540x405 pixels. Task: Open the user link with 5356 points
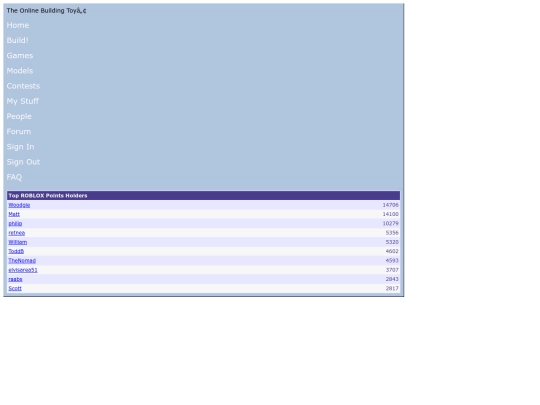coord(17,233)
